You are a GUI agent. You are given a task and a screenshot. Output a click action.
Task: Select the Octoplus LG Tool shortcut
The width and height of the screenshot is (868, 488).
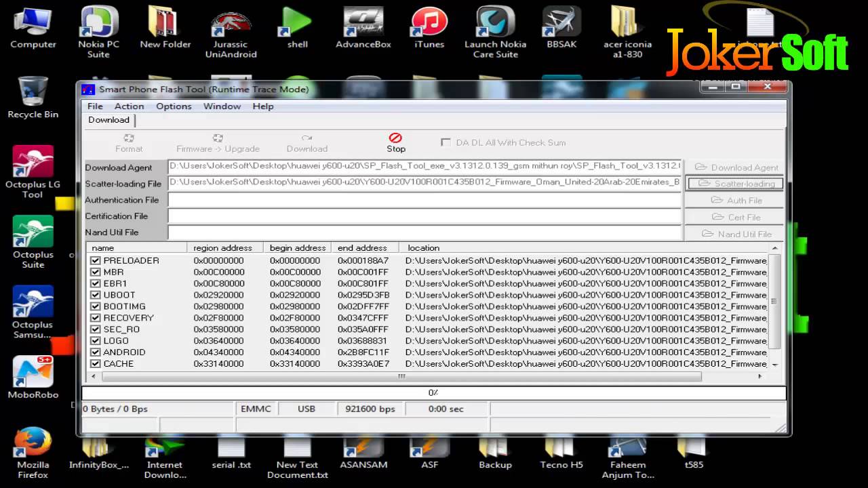[33, 172]
